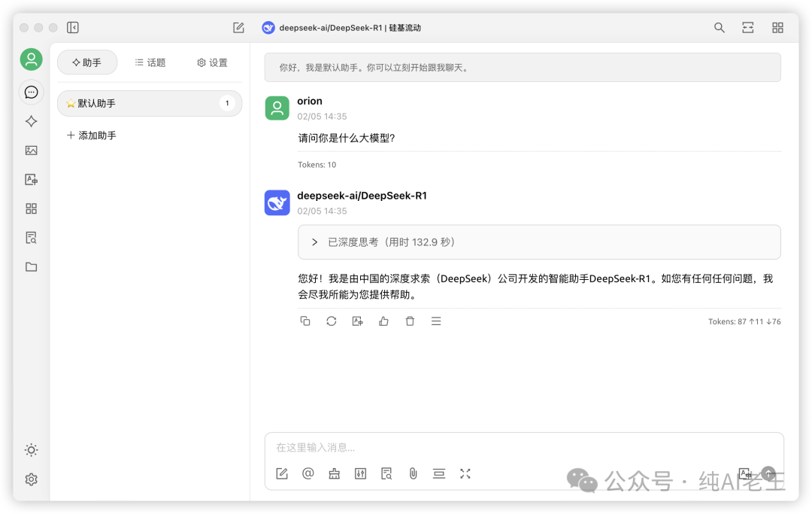Attach a file with paperclip icon
Screen dimensions: 812x514
(413, 473)
